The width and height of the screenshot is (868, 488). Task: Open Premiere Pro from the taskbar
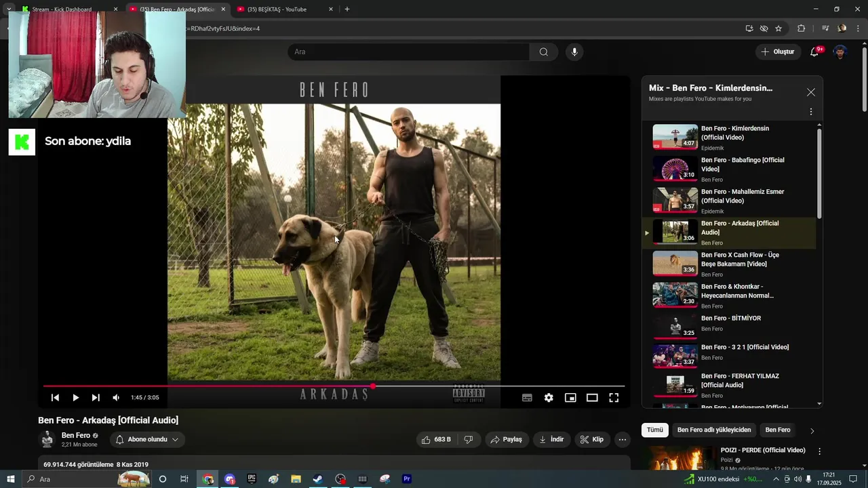tap(407, 479)
